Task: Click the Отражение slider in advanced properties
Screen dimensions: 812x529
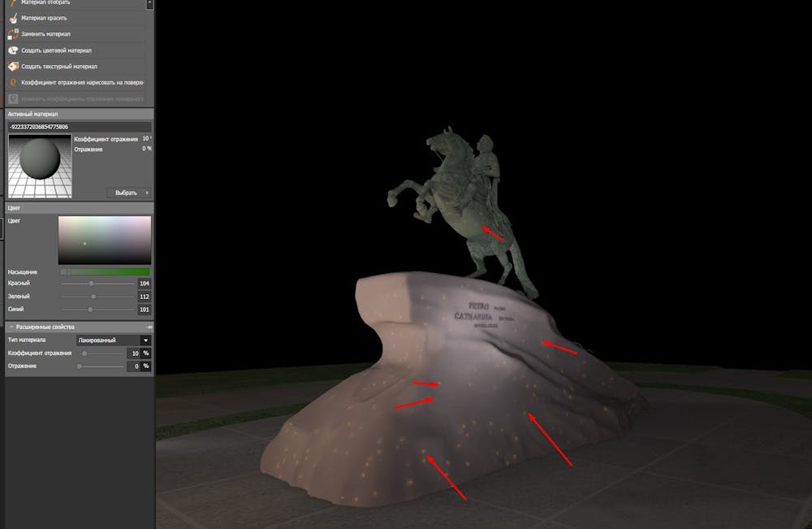Action: pyautogui.click(x=101, y=366)
